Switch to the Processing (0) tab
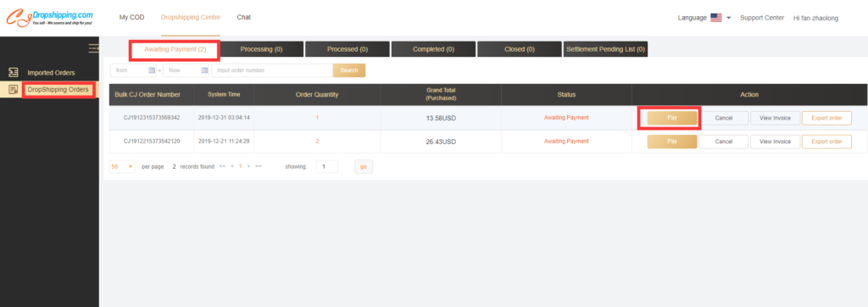This screenshot has width=868, height=307. point(261,49)
